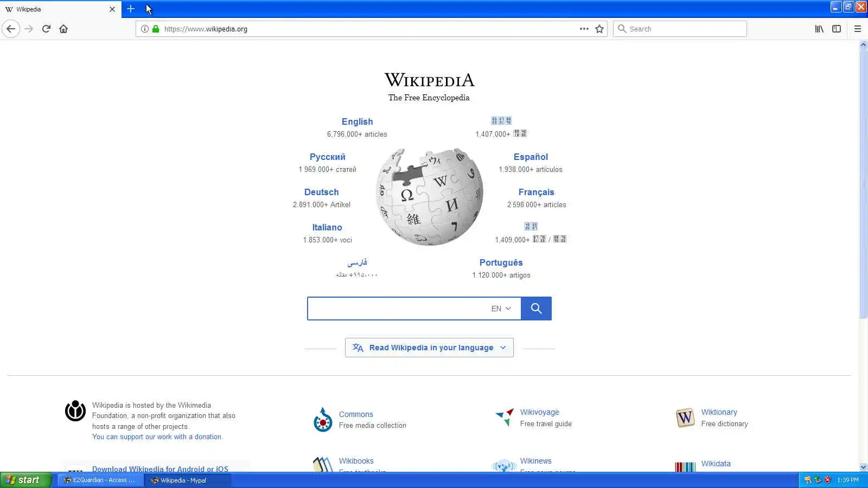The width and height of the screenshot is (868, 488).
Task: Close the Wikipedia tab
Action: coord(112,9)
